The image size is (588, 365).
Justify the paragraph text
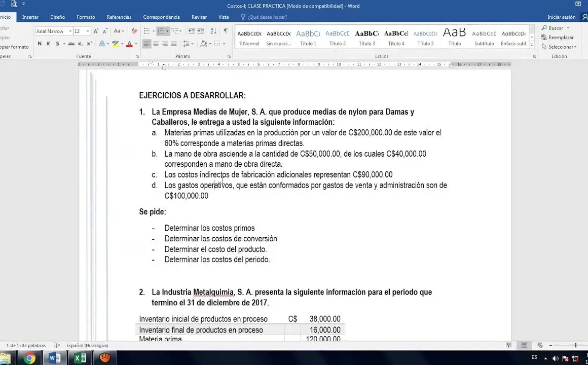(x=174, y=44)
